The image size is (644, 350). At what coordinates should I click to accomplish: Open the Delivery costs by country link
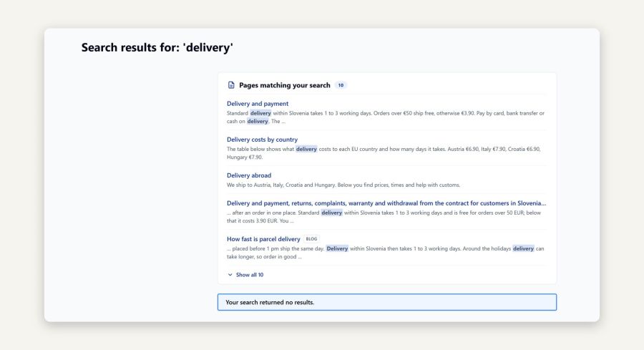coord(262,140)
